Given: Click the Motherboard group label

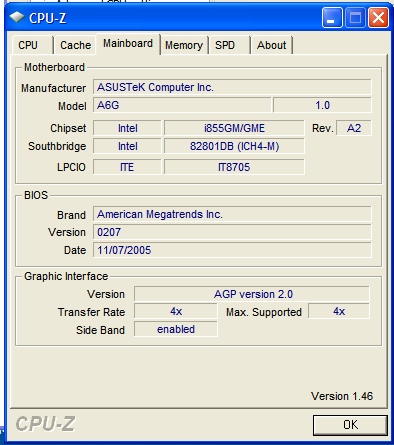Looking at the screenshot, I should pos(54,67).
